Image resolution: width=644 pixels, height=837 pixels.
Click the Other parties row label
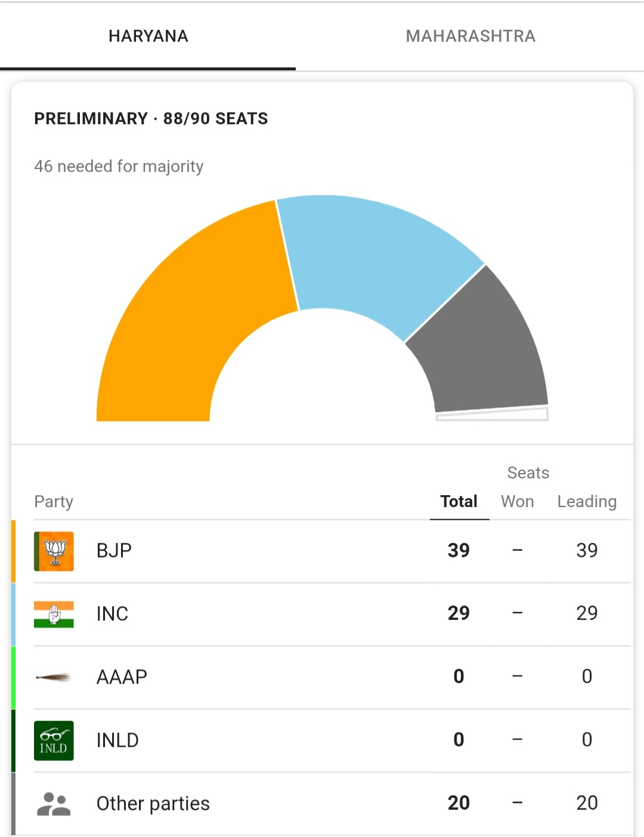click(x=153, y=804)
